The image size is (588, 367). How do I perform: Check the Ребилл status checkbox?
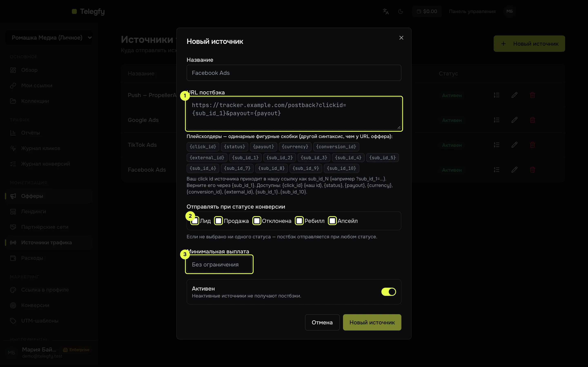[299, 221]
